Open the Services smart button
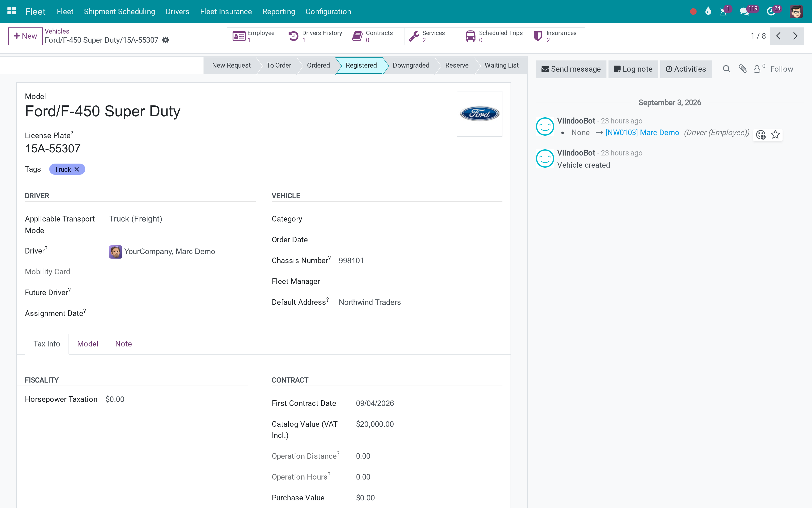 tap(432, 36)
